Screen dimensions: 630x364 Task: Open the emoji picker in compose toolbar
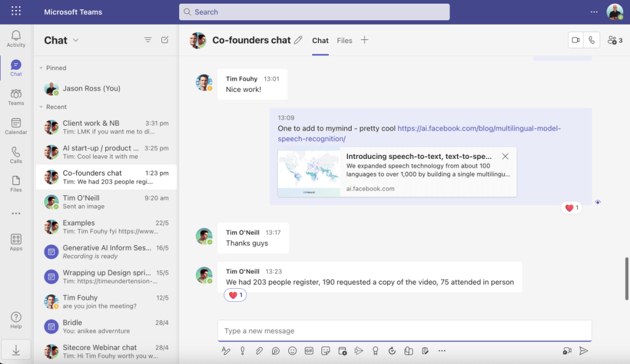(293, 350)
